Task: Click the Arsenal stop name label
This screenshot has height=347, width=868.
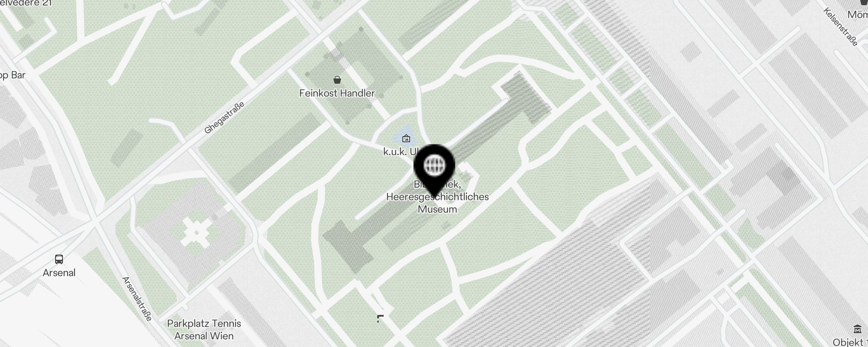Action: [59, 273]
